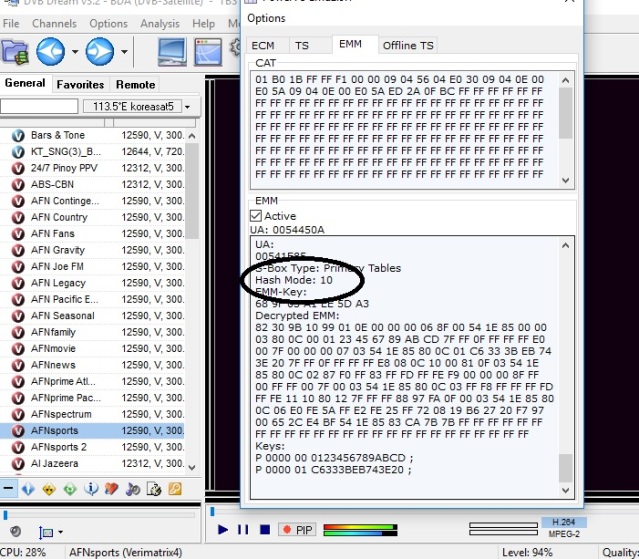639x559 pixels.
Task: Select AFNmovie channel
Action: point(93,349)
